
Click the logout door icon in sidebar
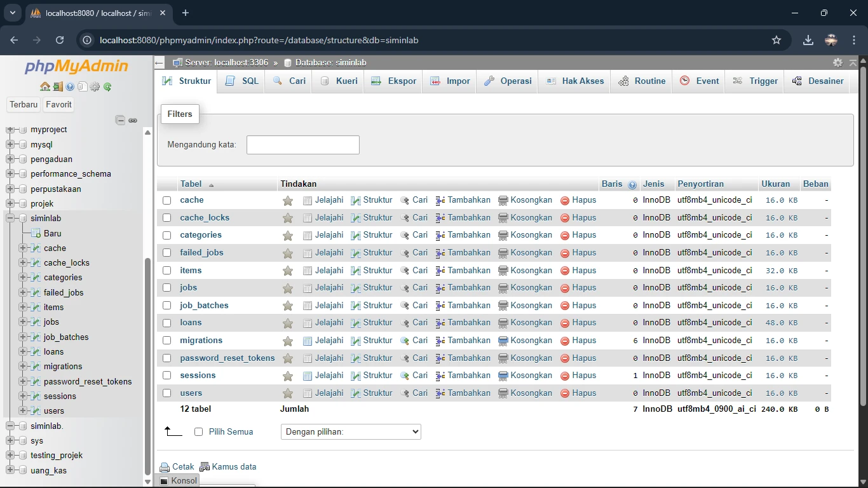click(x=57, y=87)
